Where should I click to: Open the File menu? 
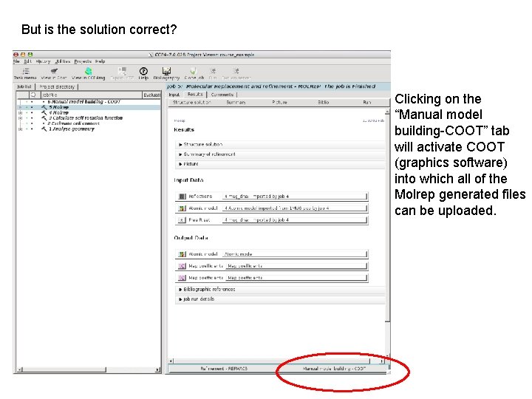[x=16, y=61]
